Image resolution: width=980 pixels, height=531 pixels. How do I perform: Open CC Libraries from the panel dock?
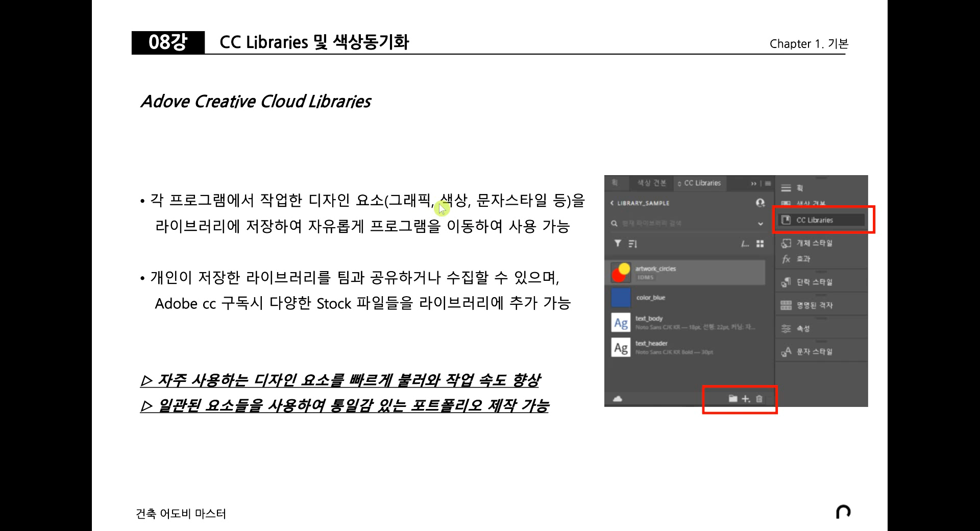pyautogui.click(x=821, y=220)
